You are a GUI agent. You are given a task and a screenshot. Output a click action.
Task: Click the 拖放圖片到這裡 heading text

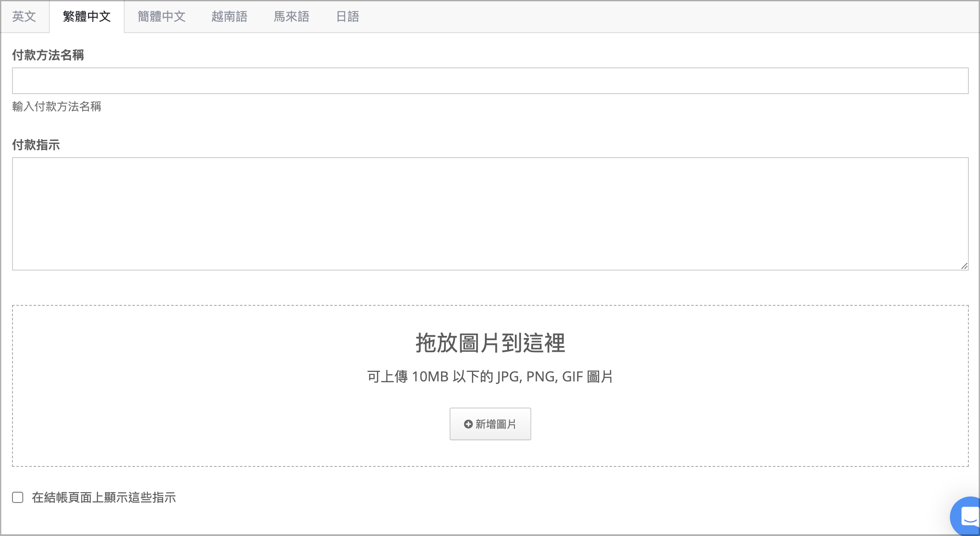coord(490,343)
